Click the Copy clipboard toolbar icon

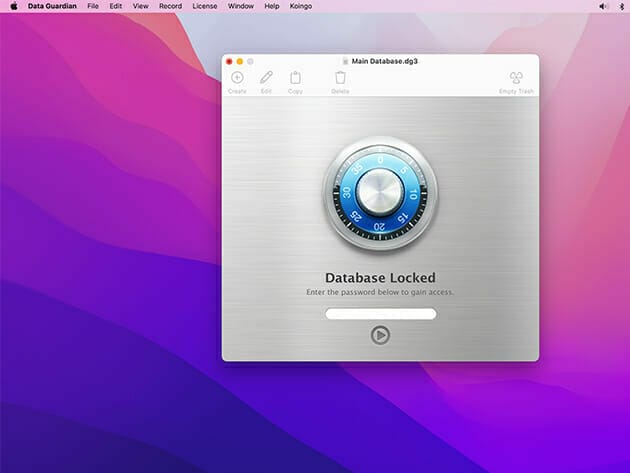[295, 78]
